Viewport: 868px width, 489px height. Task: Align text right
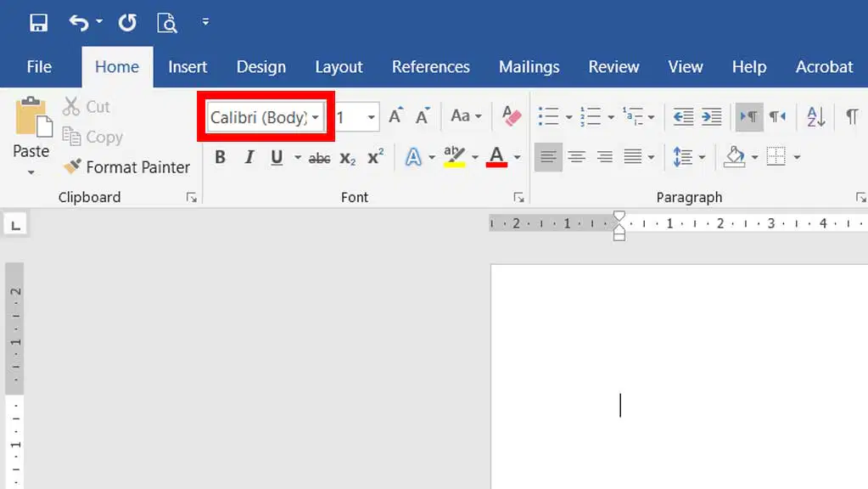604,157
